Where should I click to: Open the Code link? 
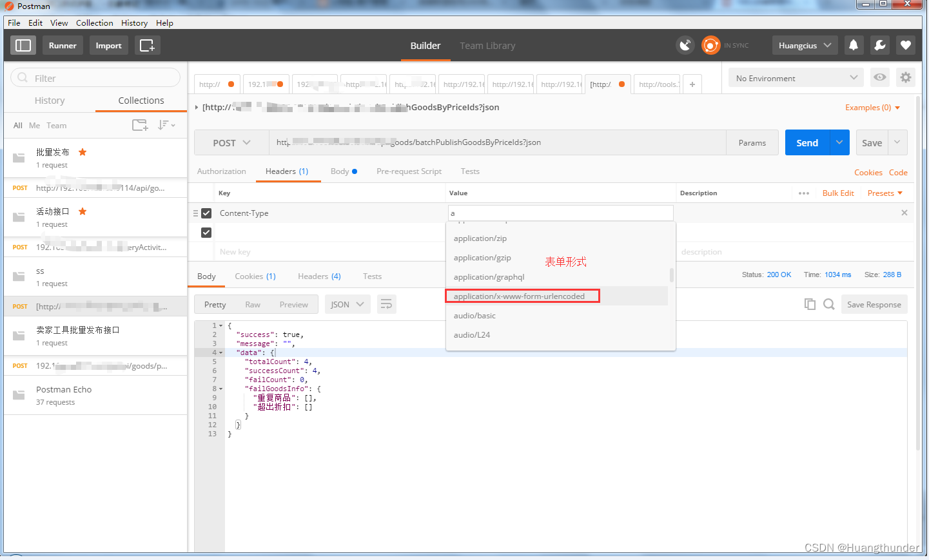pos(898,172)
